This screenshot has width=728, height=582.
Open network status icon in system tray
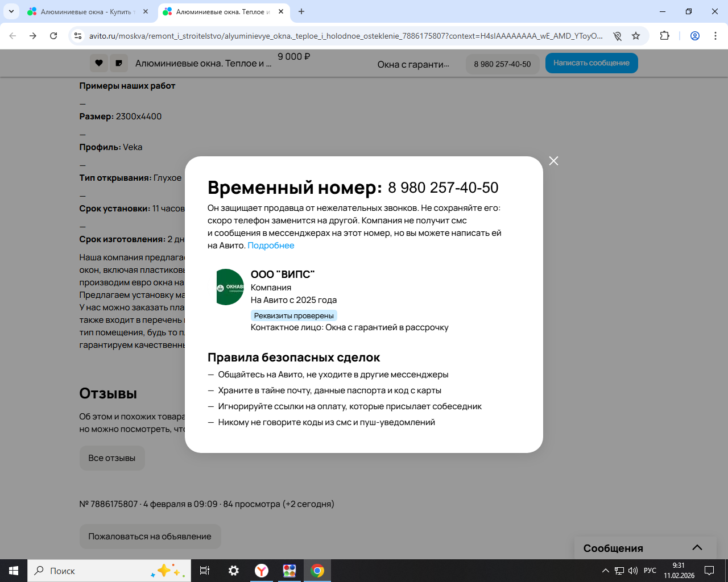click(619, 571)
